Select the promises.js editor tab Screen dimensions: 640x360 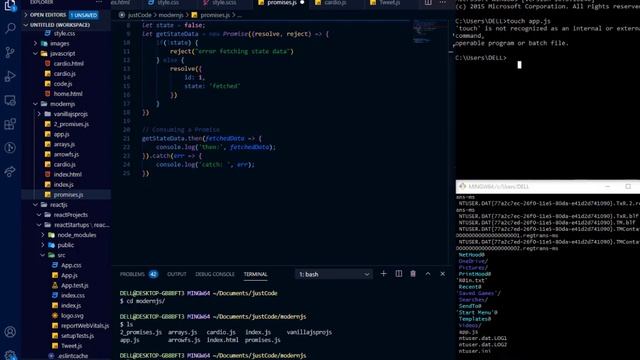281,2
